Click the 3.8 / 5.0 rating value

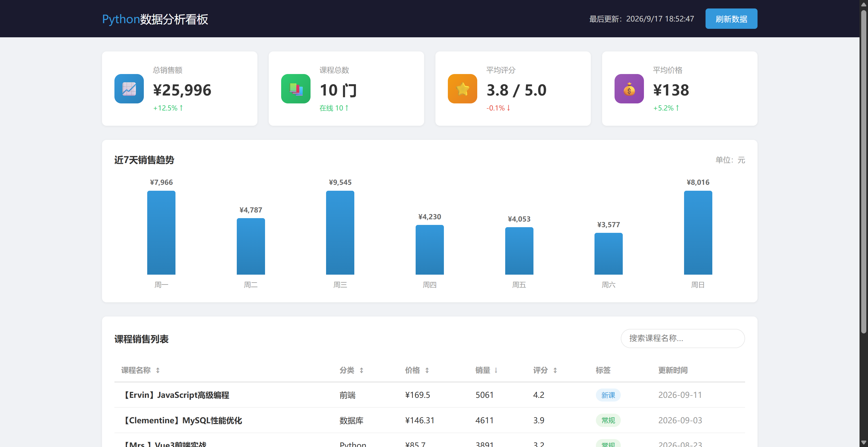click(517, 90)
